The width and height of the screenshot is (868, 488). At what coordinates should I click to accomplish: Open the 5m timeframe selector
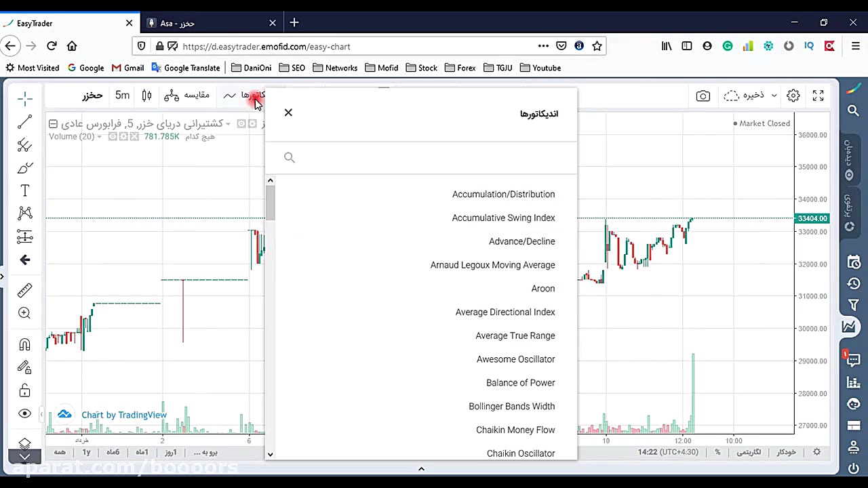(x=122, y=96)
